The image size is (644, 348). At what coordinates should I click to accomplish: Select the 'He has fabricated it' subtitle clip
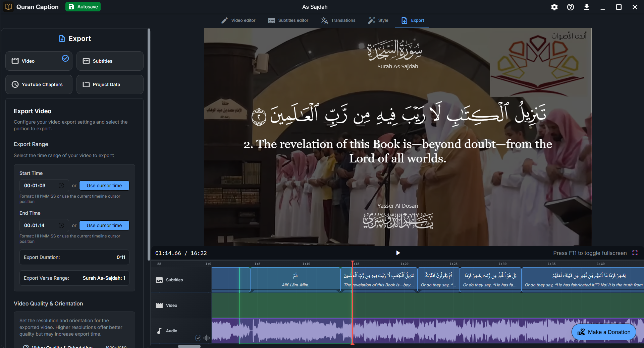coord(583,280)
